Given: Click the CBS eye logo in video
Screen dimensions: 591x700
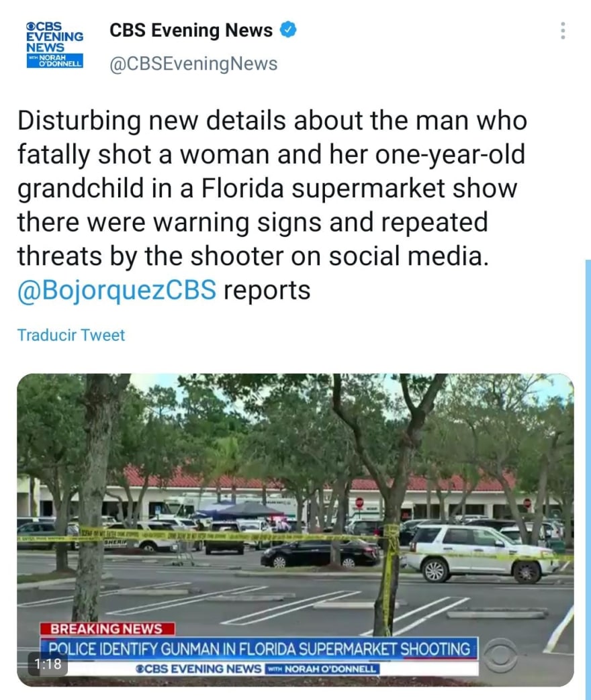Looking at the screenshot, I should point(501,656).
